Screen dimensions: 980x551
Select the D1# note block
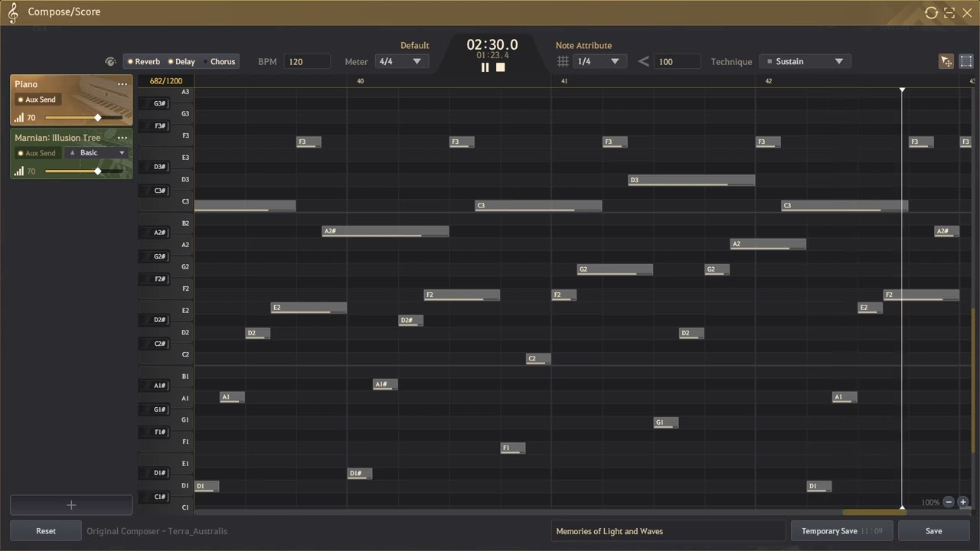point(360,474)
